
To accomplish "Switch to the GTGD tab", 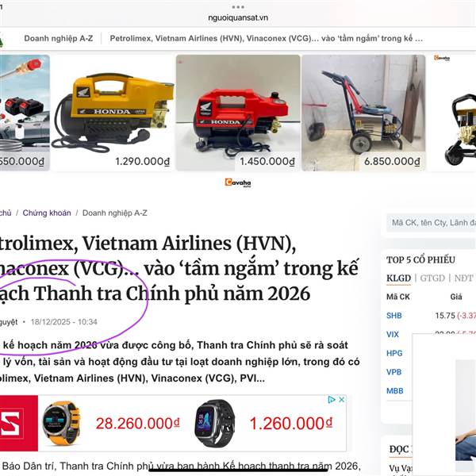I will tap(432, 278).
